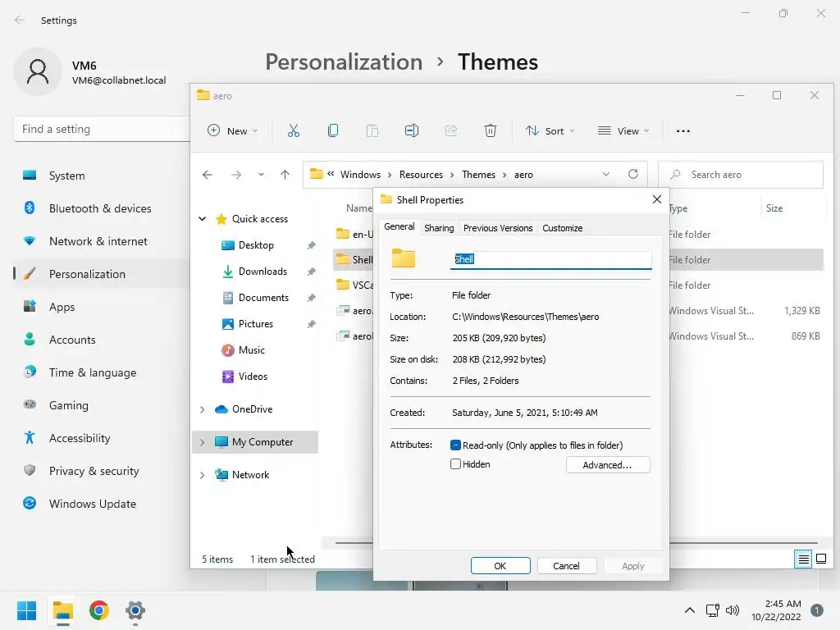Click the Apply button
Viewport: 840px width, 630px height.
coord(633,566)
